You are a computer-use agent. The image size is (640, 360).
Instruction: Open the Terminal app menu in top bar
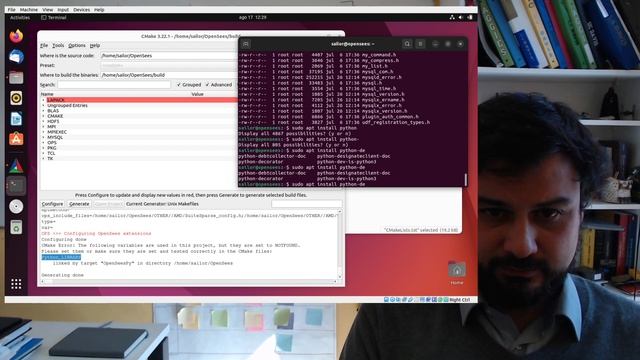54,18
